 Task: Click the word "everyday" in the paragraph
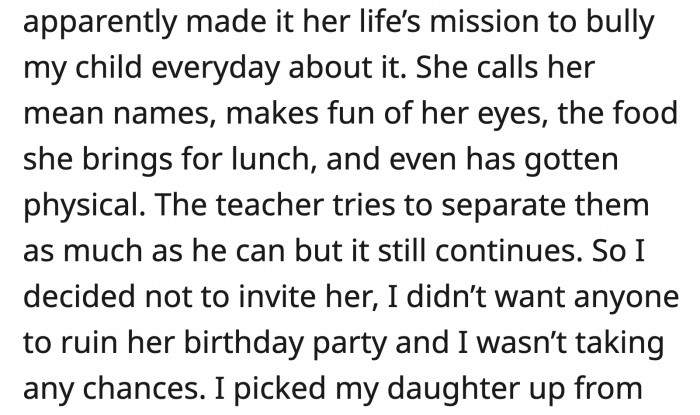point(216,69)
